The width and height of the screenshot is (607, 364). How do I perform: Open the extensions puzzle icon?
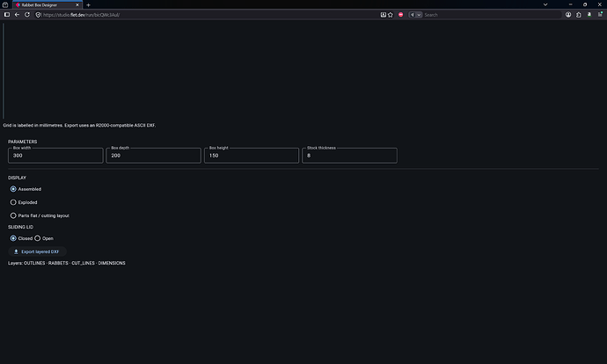tap(579, 15)
